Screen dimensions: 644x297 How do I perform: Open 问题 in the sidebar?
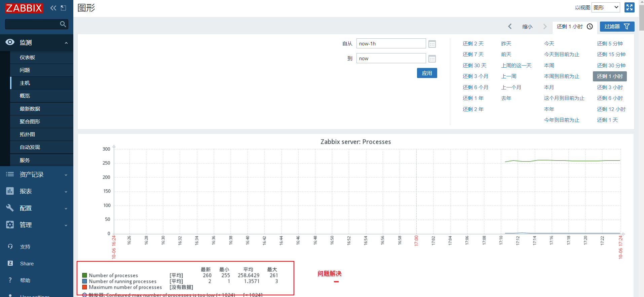(42, 70)
